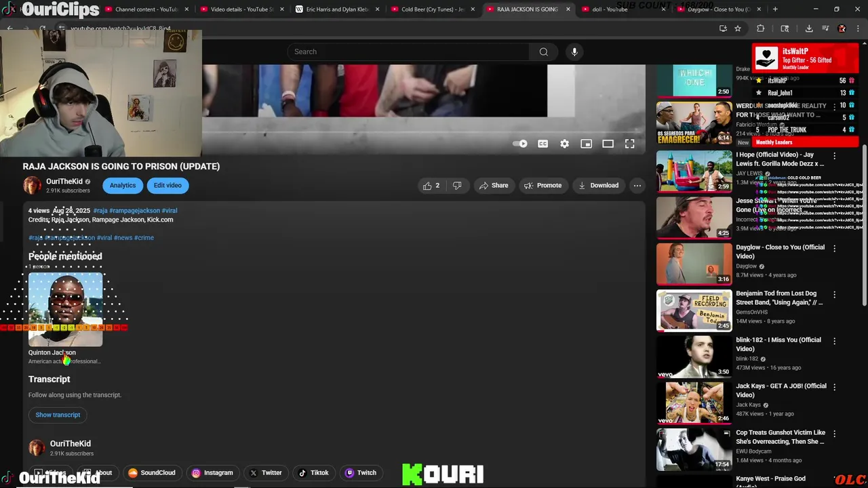The image size is (868, 488).
Task: Click the Promote button
Action: click(542, 185)
